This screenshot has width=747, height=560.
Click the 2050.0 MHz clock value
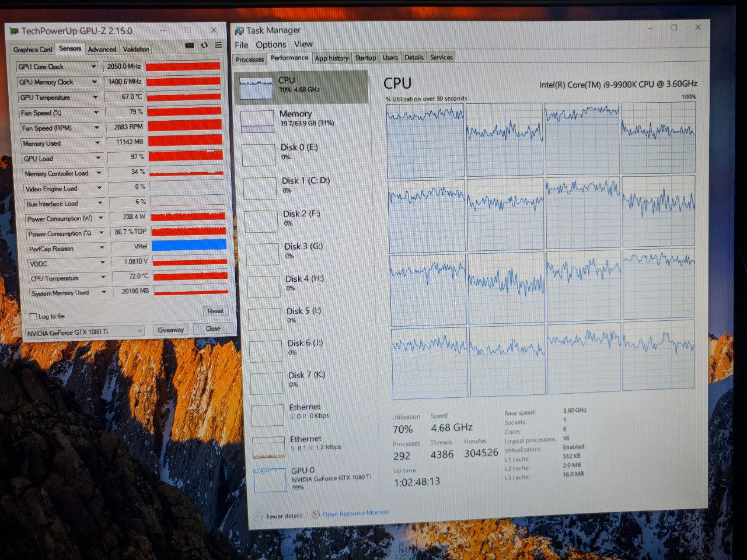(x=124, y=66)
